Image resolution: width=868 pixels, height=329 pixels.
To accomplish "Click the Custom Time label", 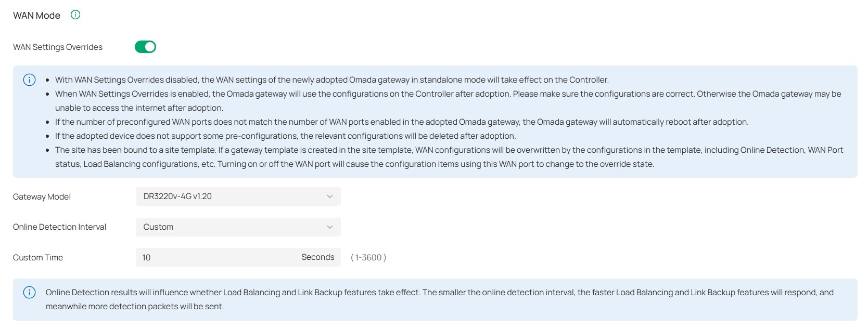I will click(38, 257).
